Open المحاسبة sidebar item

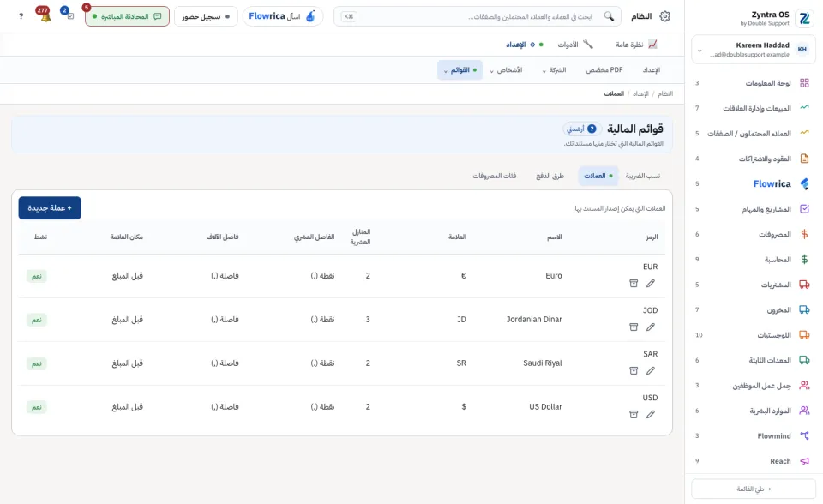pyautogui.click(x=752, y=260)
